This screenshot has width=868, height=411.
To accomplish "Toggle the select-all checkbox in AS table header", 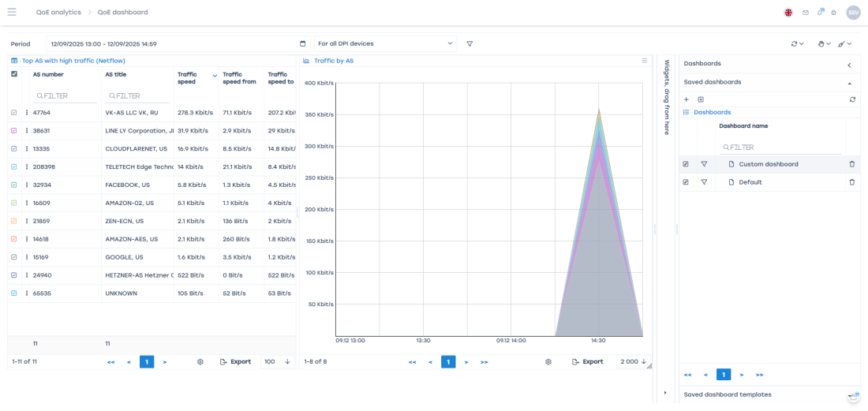I will pos(14,74).
